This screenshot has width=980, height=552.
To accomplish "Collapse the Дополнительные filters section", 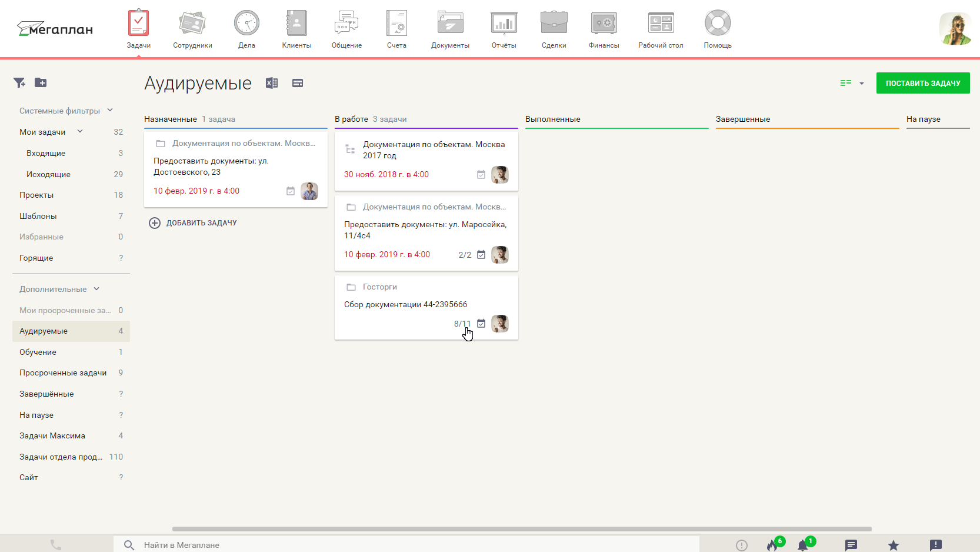I will pyautogui.click(x=96, y=289).
